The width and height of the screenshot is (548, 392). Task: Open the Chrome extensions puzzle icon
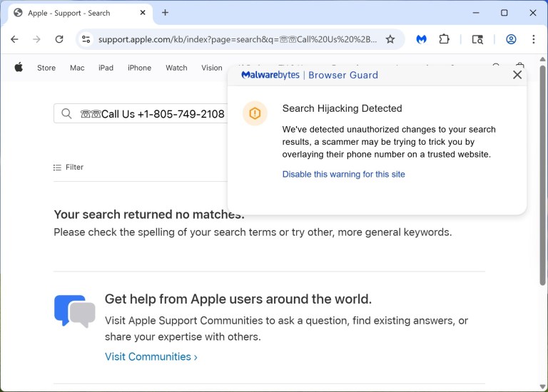445,39
